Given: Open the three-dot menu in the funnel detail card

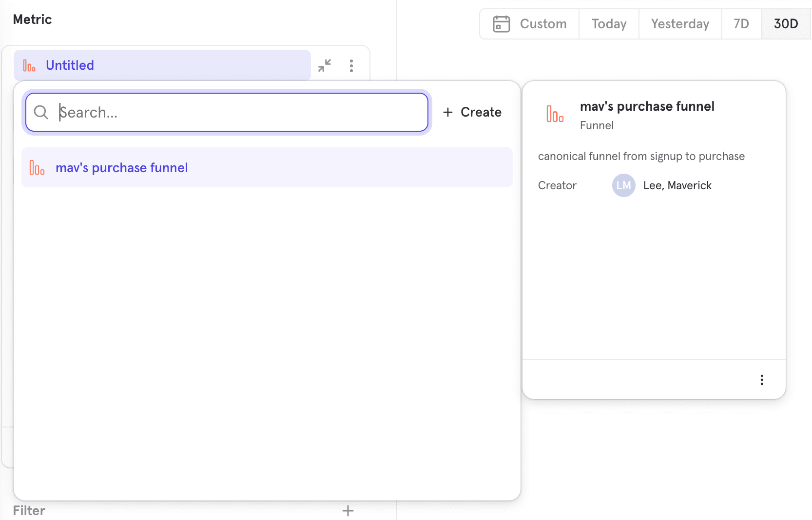Looking at the screenshot, I should point(761,380).
